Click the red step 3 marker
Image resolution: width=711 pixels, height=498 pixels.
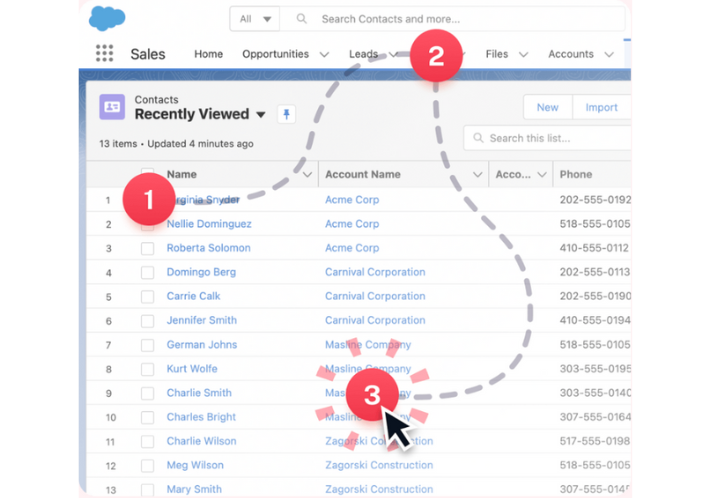[372, 394]
